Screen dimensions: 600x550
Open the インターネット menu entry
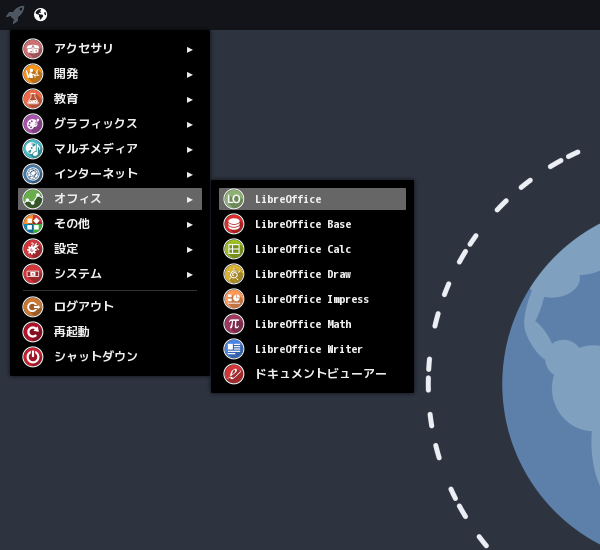[x=110, y=174]
